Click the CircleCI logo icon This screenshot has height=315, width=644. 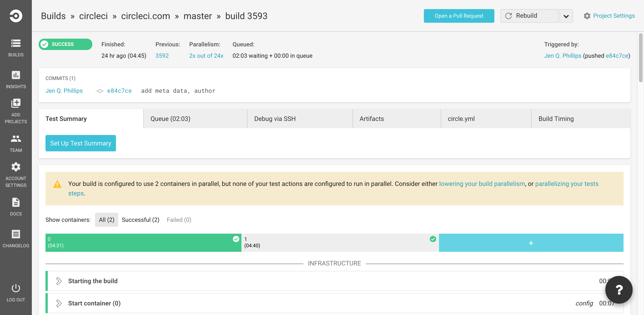tap(16, 16)
